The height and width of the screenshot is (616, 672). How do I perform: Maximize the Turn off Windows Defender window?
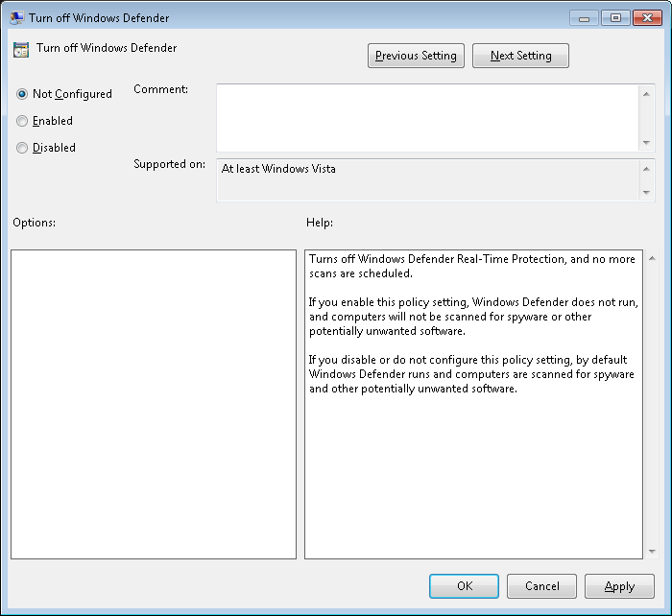click(x=615, y=18)
